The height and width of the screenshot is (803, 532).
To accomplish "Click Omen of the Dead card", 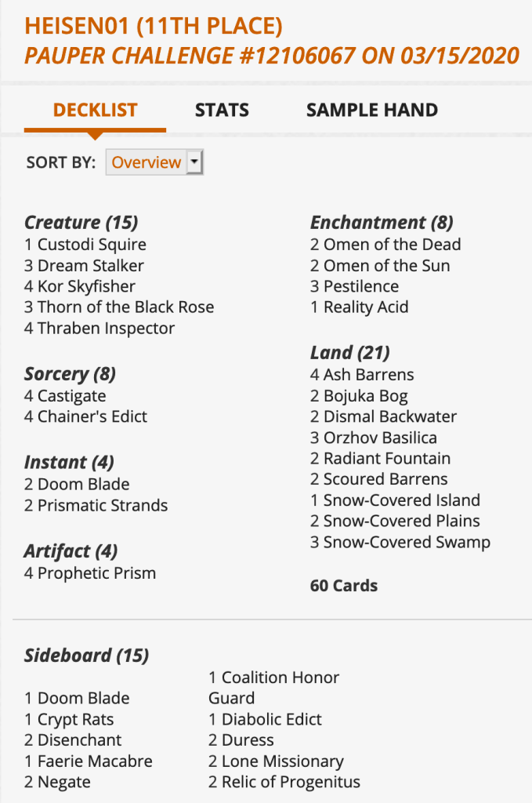I will tap(392, 245).
